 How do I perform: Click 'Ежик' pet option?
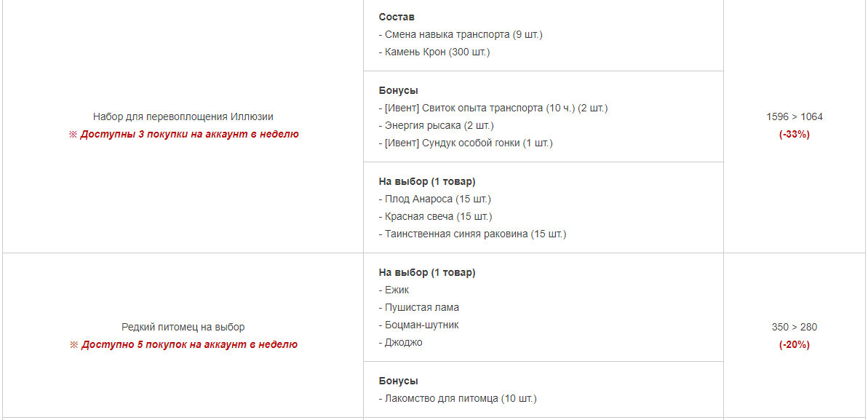point(394,290)
